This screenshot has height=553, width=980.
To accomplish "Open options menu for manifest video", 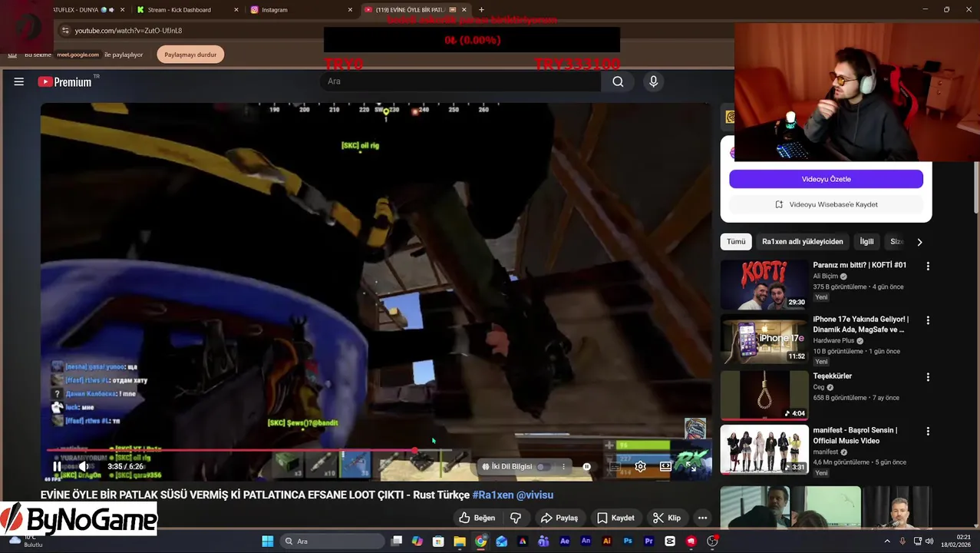I will 928,432.
